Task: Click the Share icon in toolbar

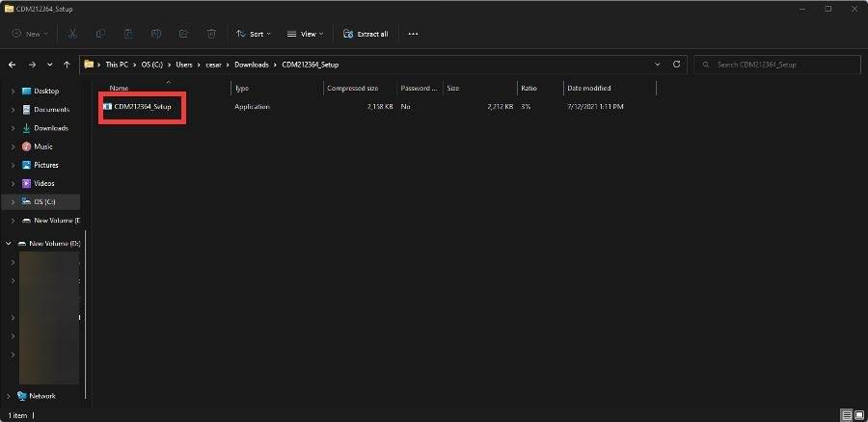Action: (x=184, y=34)
